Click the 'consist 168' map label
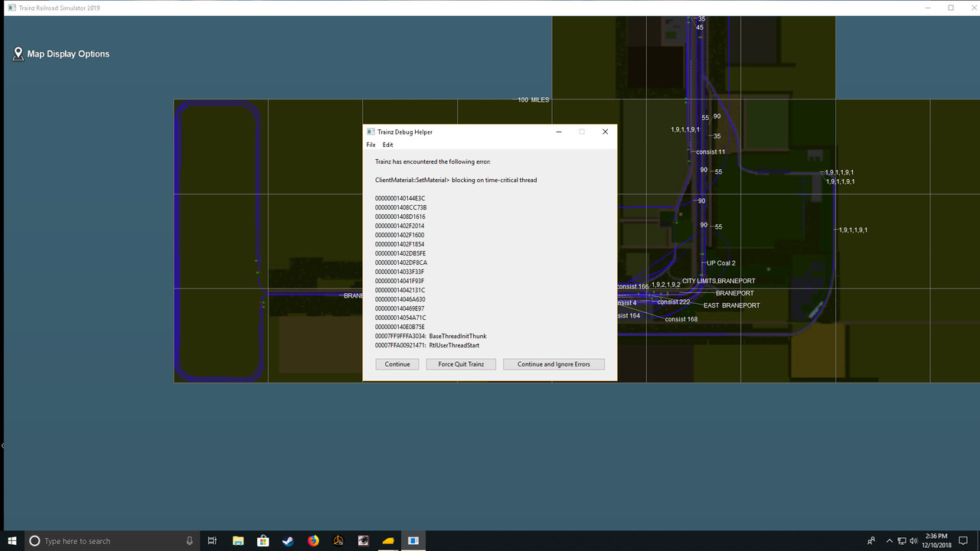 (681, 319)
